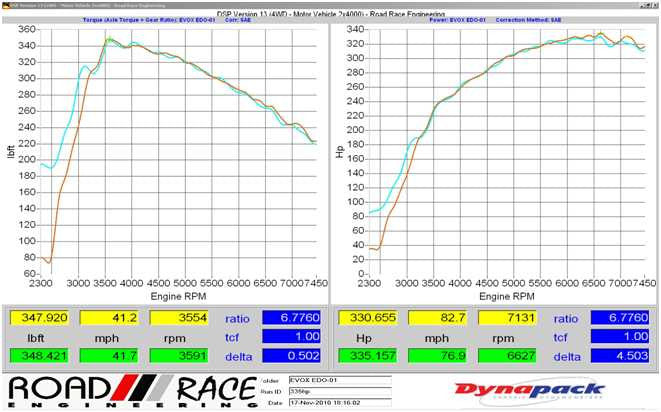This screenshot has width=661, height=412.
Task: Click the power delta value 4.503
Action: click(x=619, y=356)
